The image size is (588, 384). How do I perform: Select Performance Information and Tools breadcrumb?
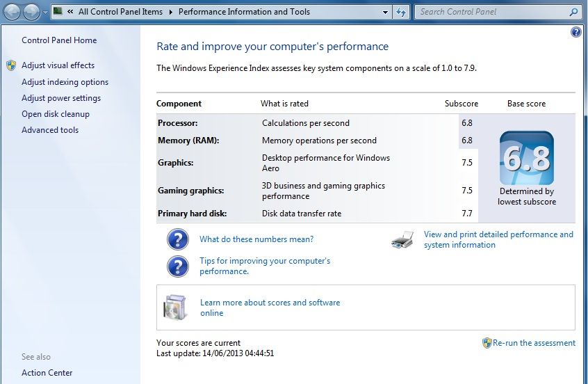click(244, 12)
